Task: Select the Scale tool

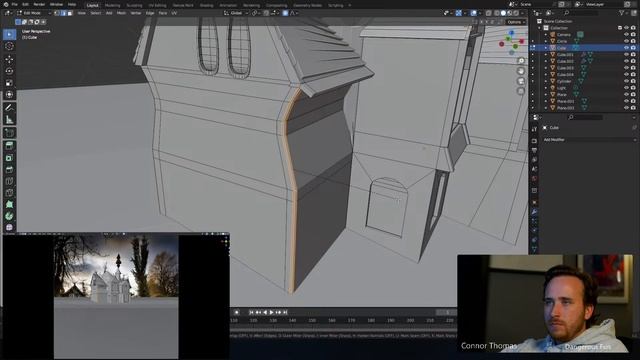Action: click(9, 83)
